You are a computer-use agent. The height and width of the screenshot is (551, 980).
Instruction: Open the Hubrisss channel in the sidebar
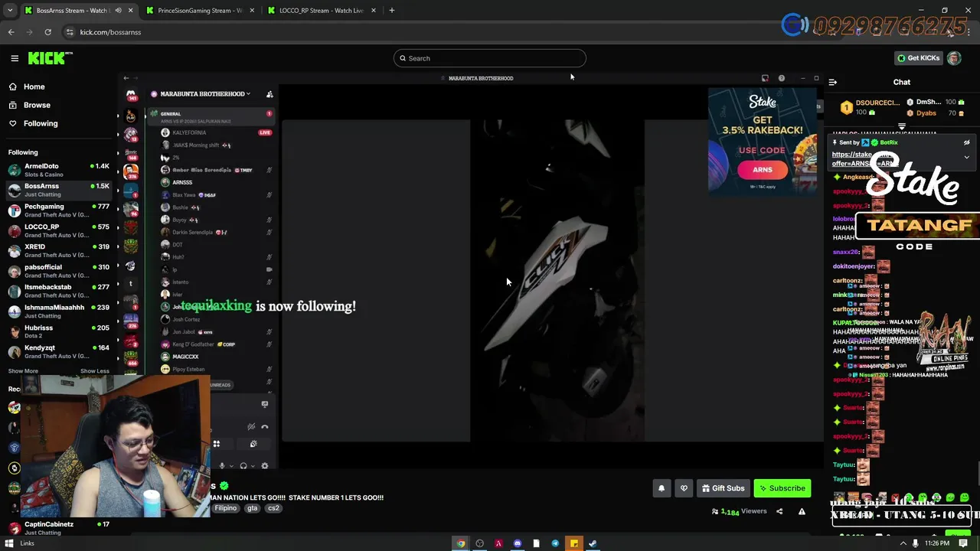(x=58, y=331)
